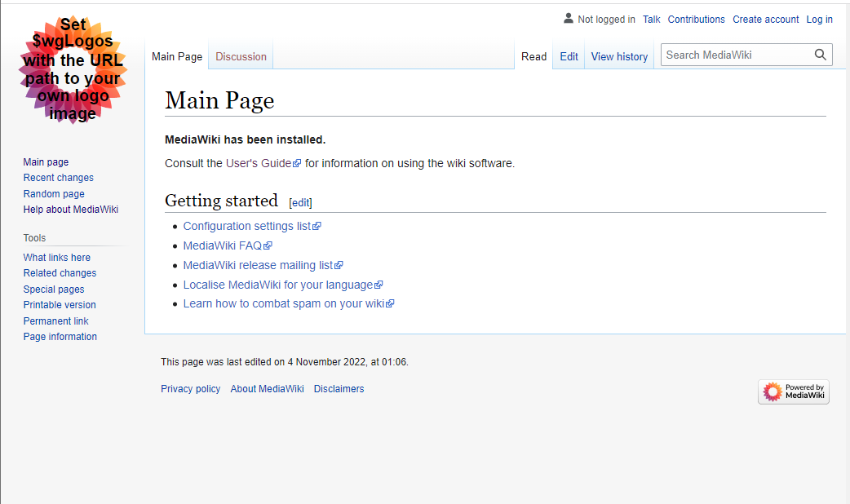
Task: Edit the Getting started section
Action: [x=300, y=203]
